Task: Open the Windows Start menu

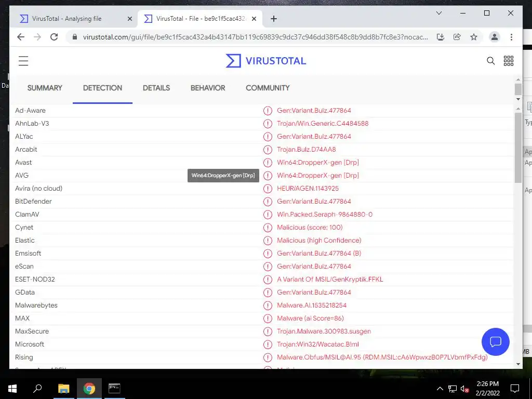Action: [x=12, y=389]
